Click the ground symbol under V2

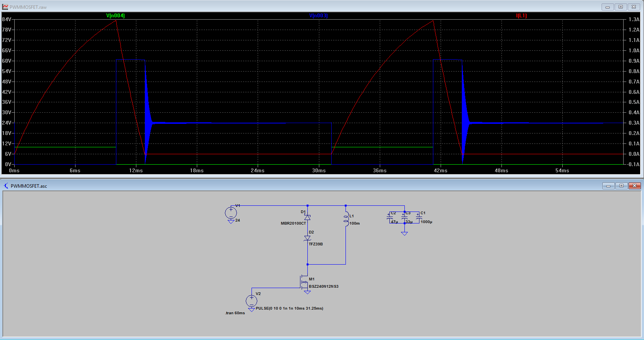[x=252, y=309]
